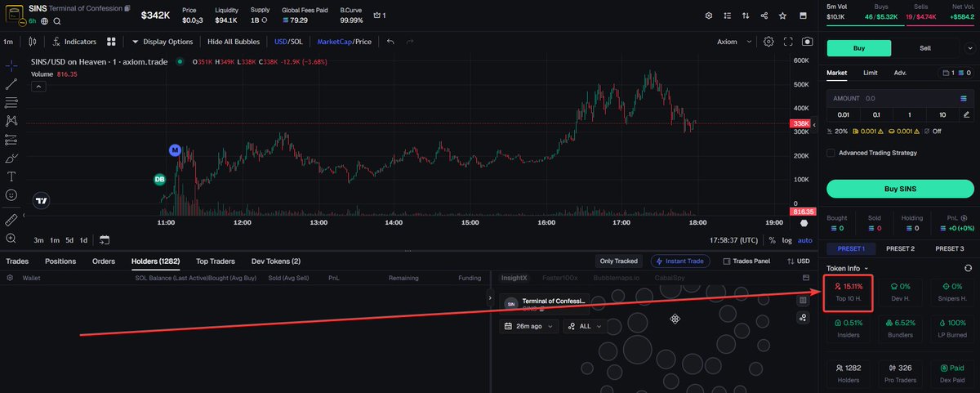Select the candlestick chart type icon

click(x=32, y=42)
